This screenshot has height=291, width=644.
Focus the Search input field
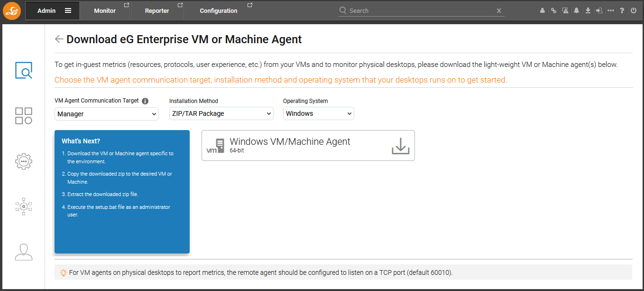coord(421,10)
